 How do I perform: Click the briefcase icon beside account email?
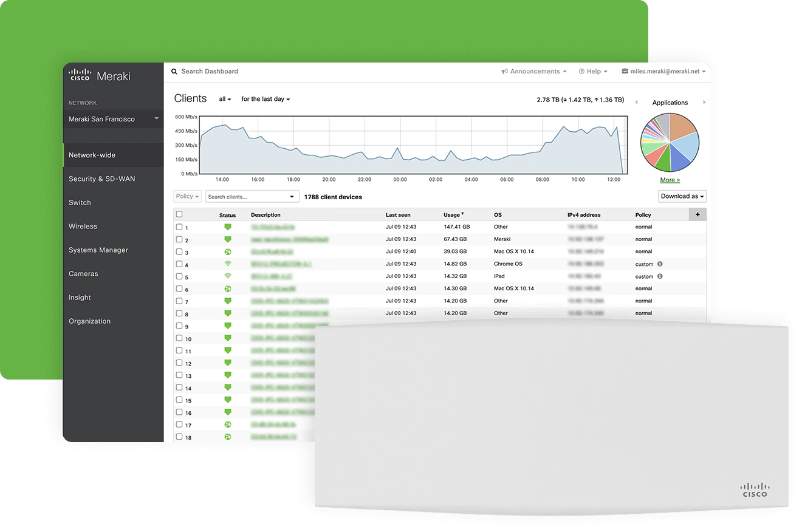625,71
